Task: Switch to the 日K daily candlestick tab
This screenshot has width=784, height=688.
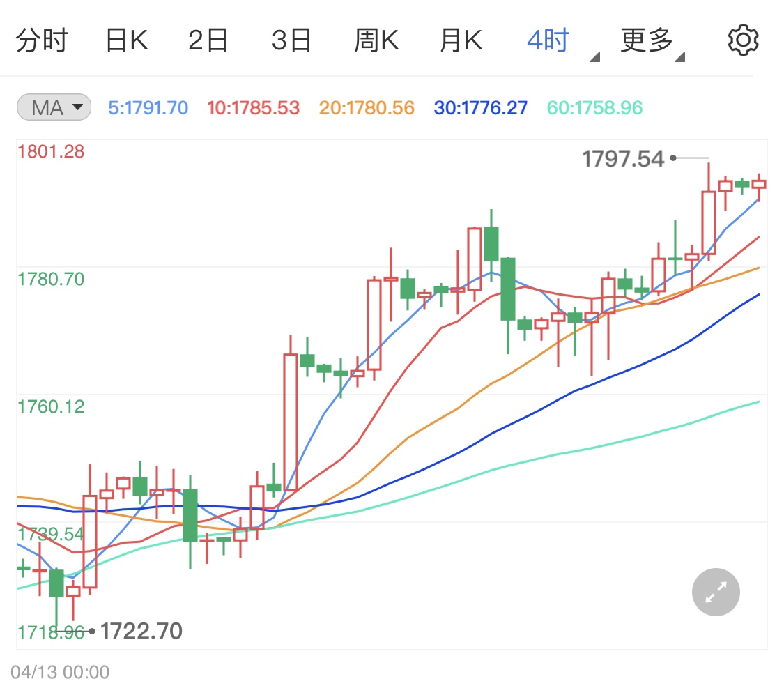Action: pos(128,40)
